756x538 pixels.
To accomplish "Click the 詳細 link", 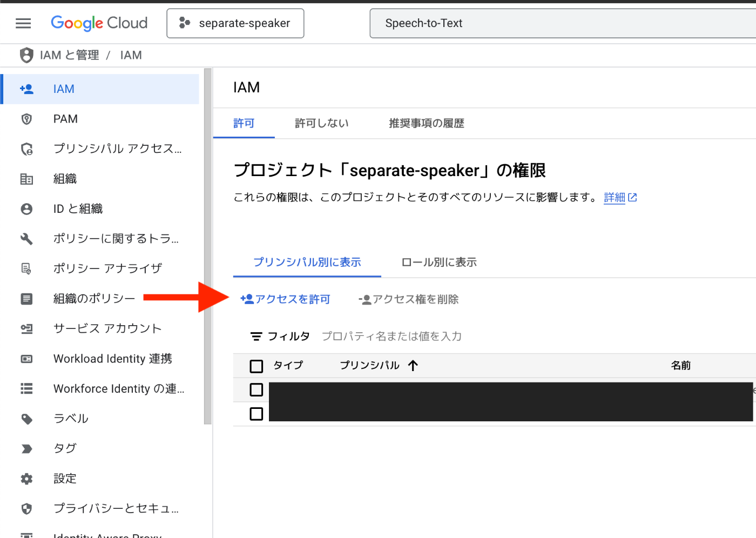I will point(615,198).
